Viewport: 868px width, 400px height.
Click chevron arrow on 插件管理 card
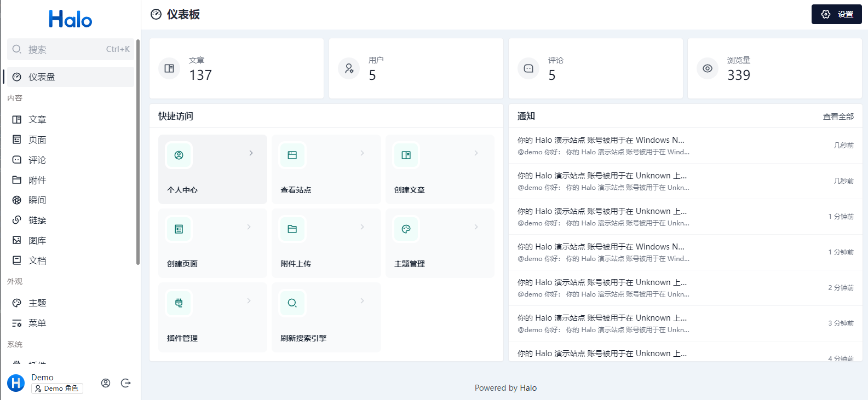249,301
